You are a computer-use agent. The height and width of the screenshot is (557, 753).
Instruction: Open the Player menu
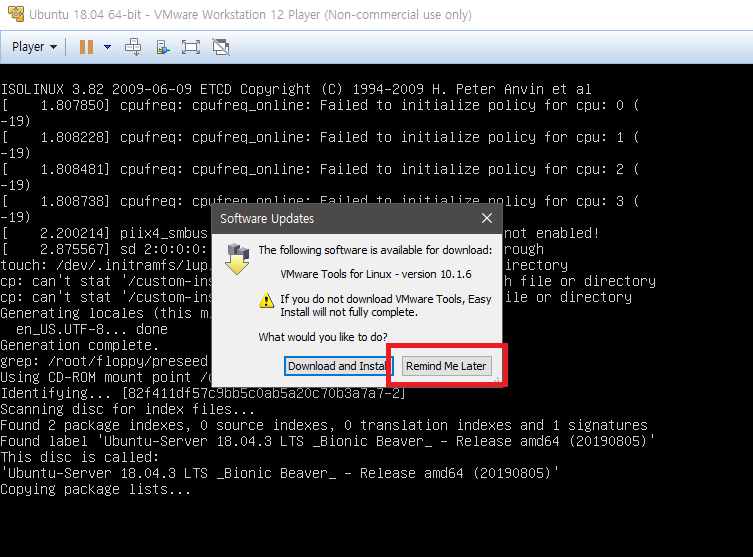34,47
